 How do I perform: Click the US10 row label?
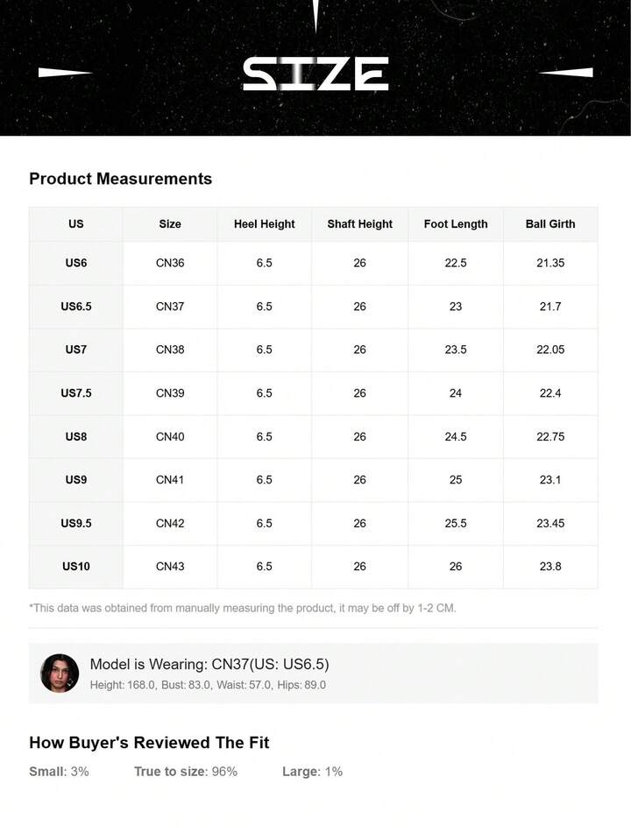pyautogui.click(x=76, y=567)
